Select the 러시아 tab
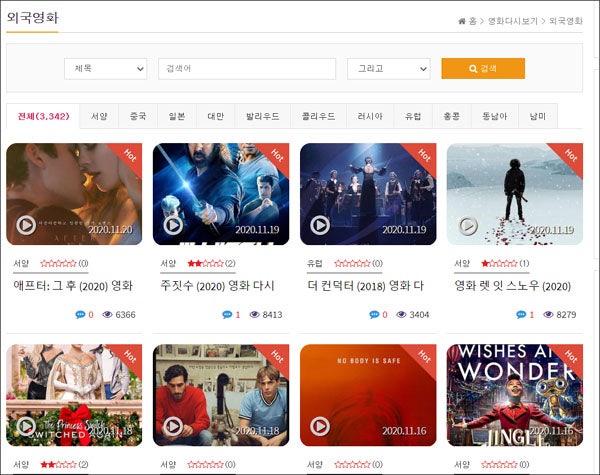This screenshot has width=600, height=475. 370,116
